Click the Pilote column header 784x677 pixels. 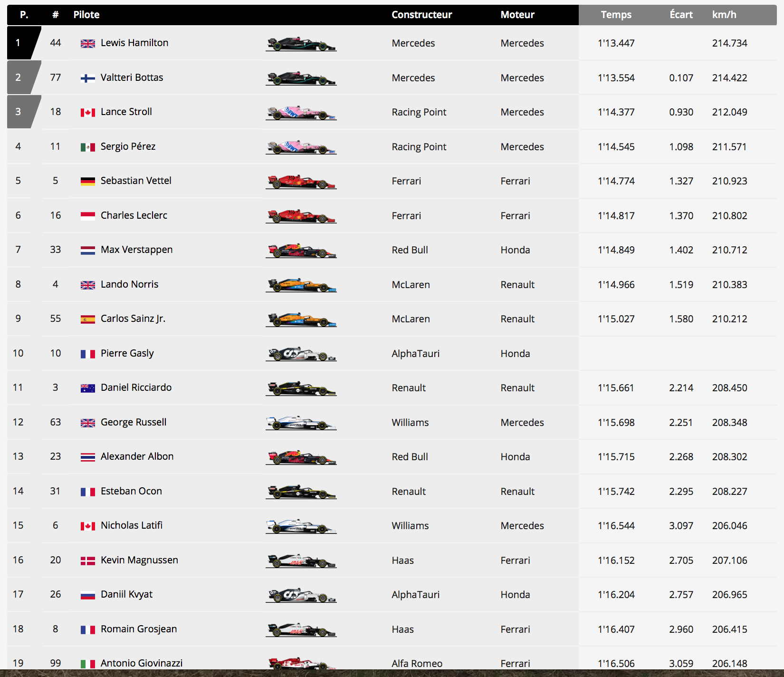pos(86,15)
